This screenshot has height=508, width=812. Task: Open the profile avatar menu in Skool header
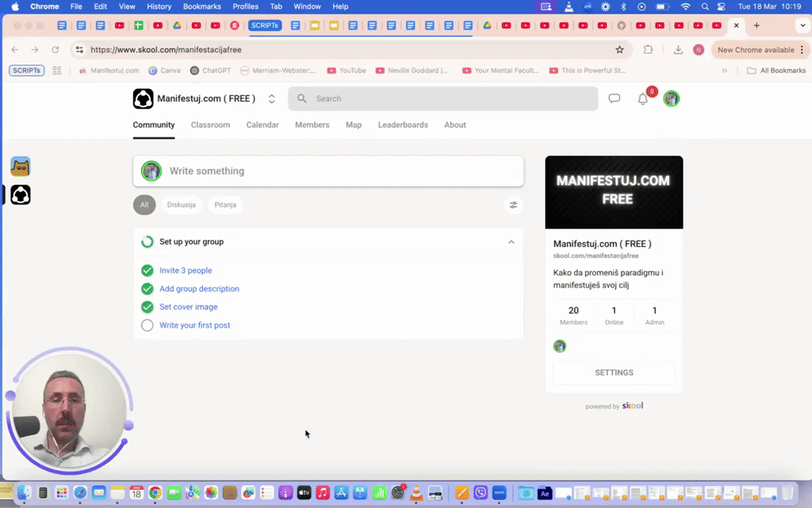pos(672,98)
